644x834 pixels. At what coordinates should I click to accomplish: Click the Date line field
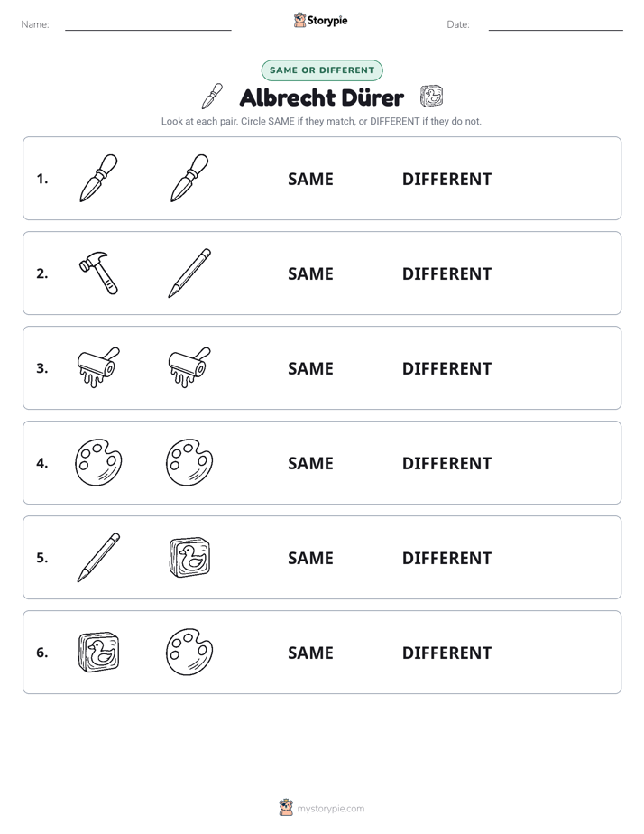pos(556,24)
